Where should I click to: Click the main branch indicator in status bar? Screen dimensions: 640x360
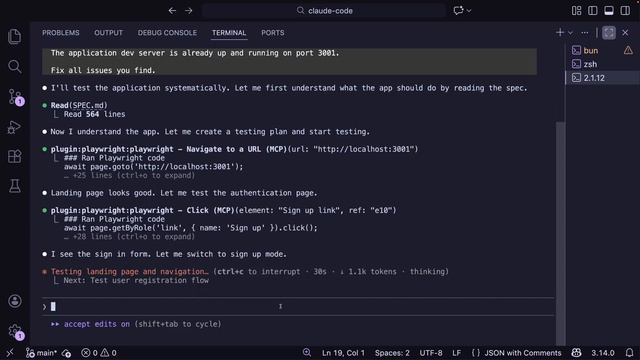pos(41,353)
